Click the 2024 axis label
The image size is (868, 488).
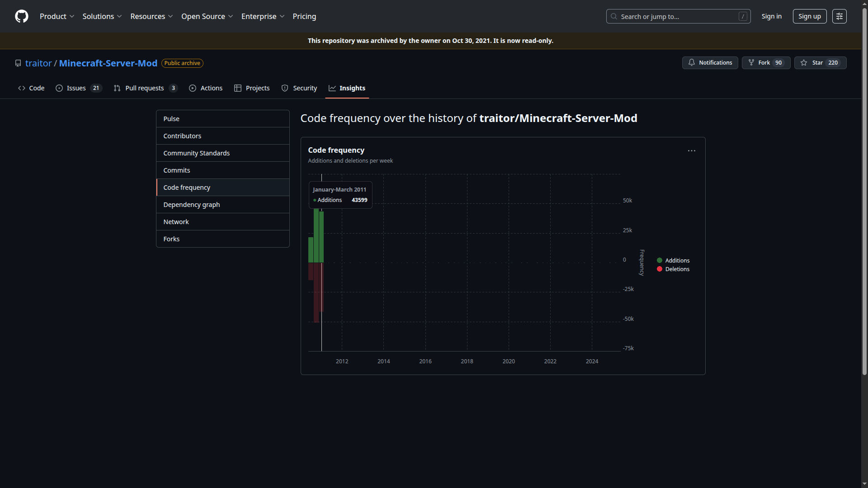click(592, 361)
